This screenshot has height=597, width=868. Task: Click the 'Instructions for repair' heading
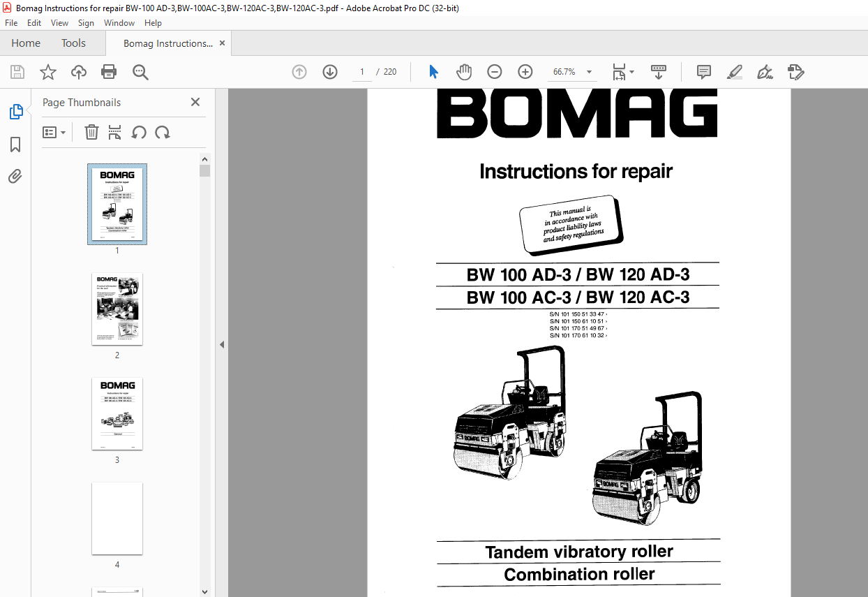point(576,171)
